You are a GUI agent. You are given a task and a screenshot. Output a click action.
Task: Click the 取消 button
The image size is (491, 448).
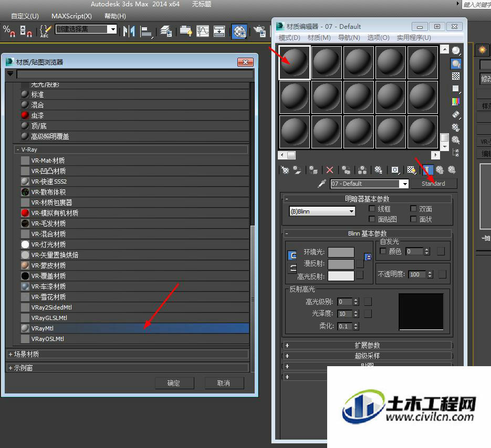coord(224,383)
